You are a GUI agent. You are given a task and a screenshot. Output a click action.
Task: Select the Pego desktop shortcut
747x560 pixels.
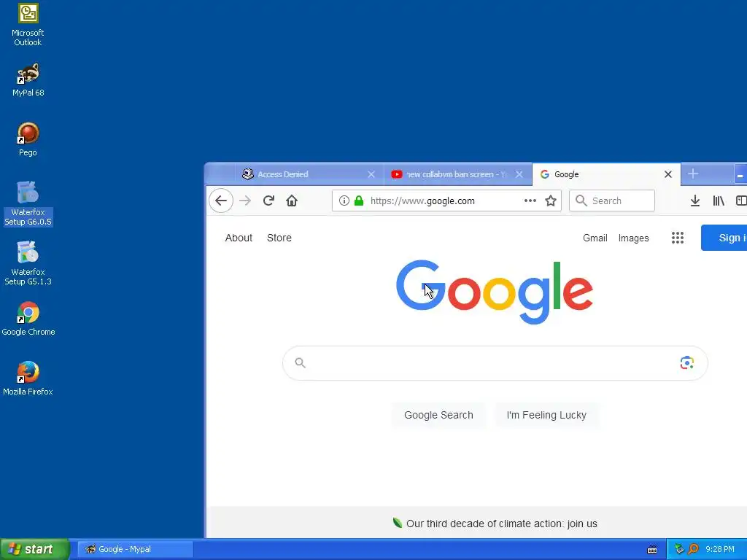[28, 139]
